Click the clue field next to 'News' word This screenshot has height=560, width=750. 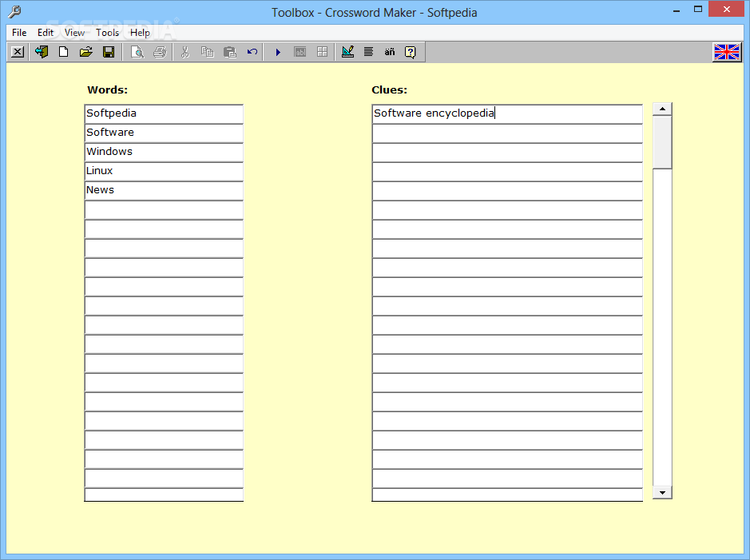(x=507, y=190)
